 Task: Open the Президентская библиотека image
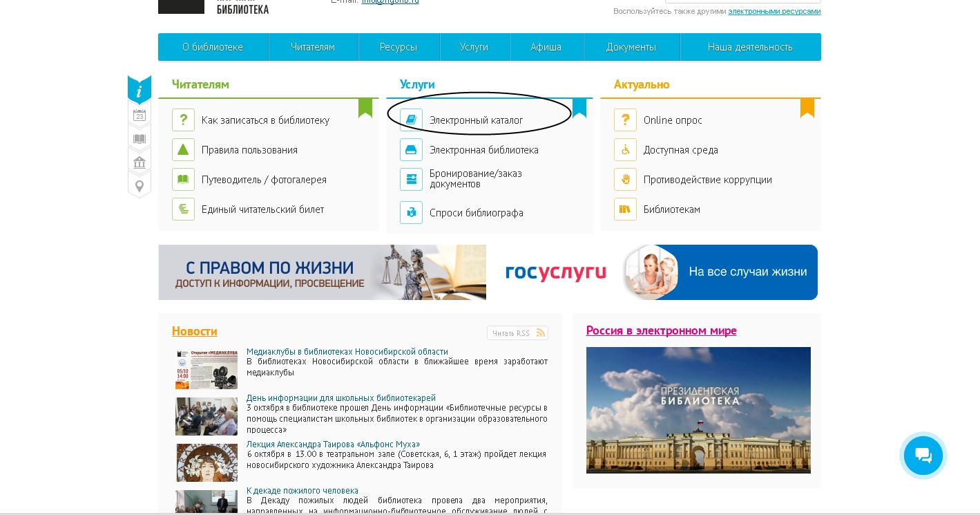[x=698, y=410]
